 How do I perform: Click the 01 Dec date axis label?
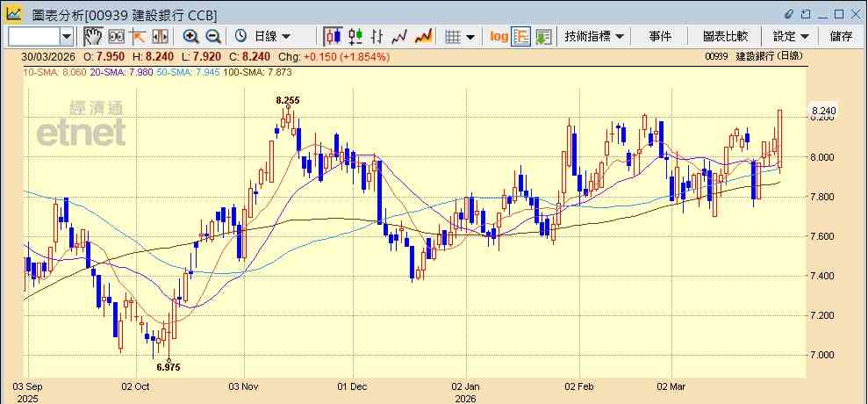coord(352,386)
